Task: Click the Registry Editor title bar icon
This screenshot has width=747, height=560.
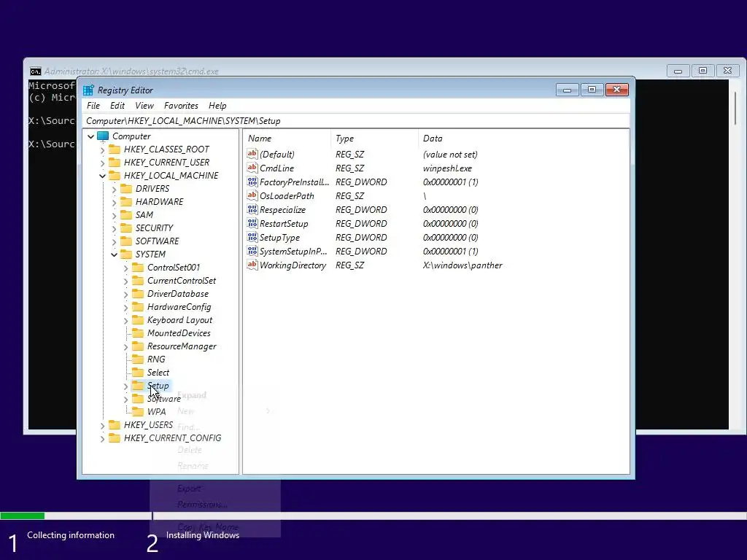Action: [x=88, y=90]
